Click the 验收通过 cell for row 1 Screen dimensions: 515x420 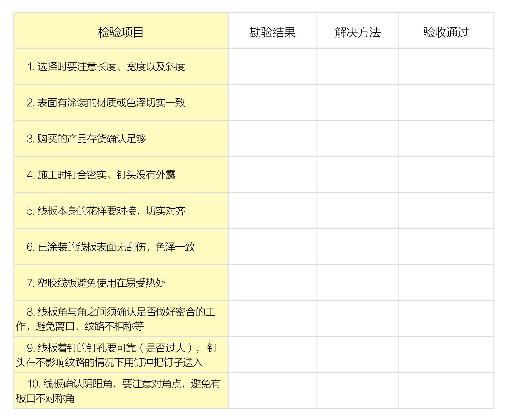[446, 66]
